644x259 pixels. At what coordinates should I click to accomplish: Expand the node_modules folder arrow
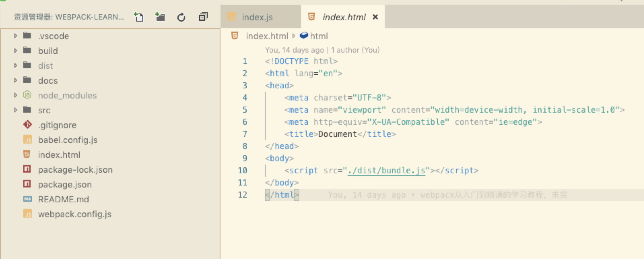[x=15, y=95]
